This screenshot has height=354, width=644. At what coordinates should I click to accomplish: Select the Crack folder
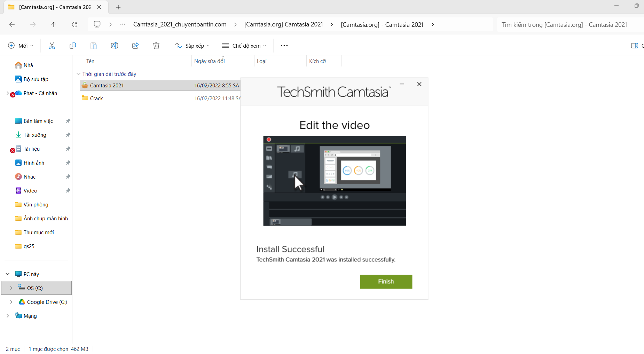[96, 99]
